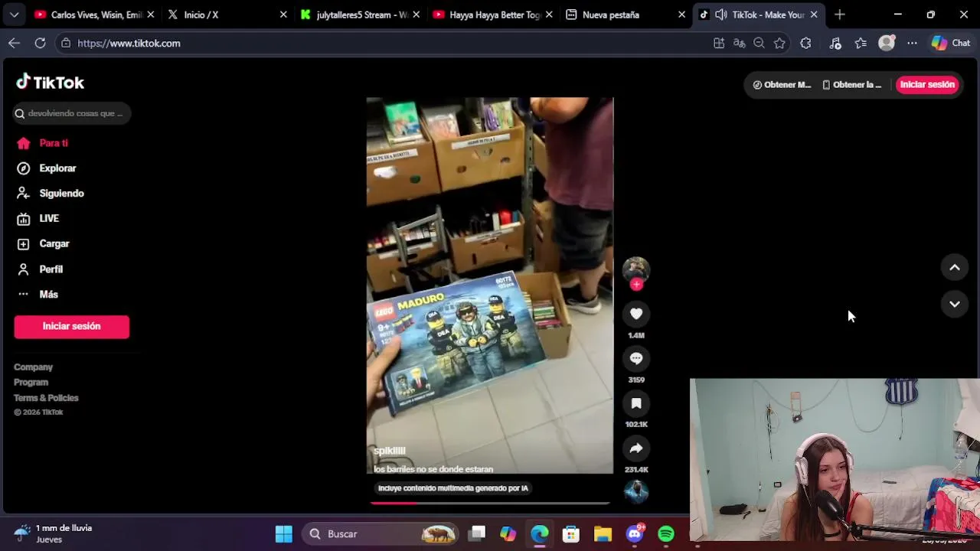This screenshot has width=980, height=551.
Task: Click the TikTok logo
Action: 51,82
